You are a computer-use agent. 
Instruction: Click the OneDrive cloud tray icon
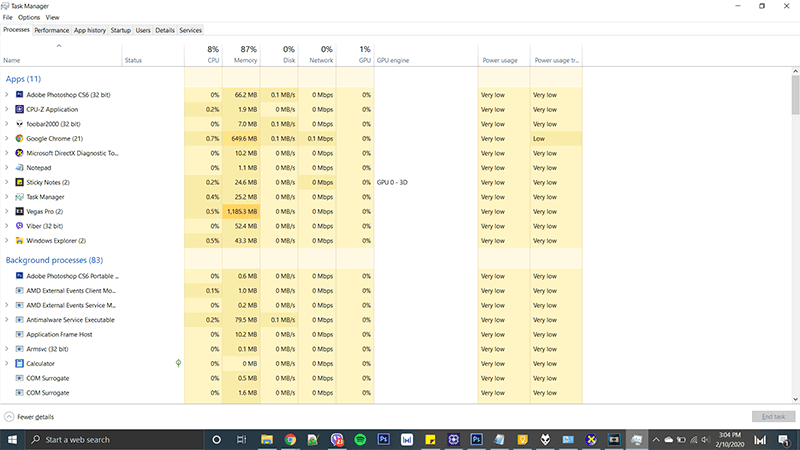coord(668,440)
